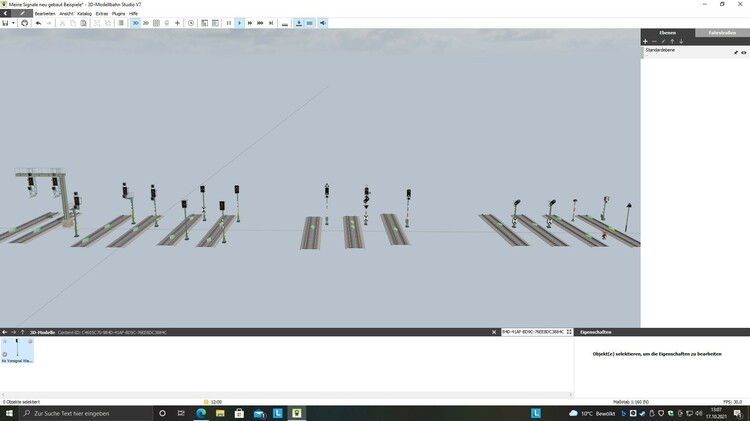Screen dimensions: 750x421
Task: Group the selected objects
Action: [97, 23]
